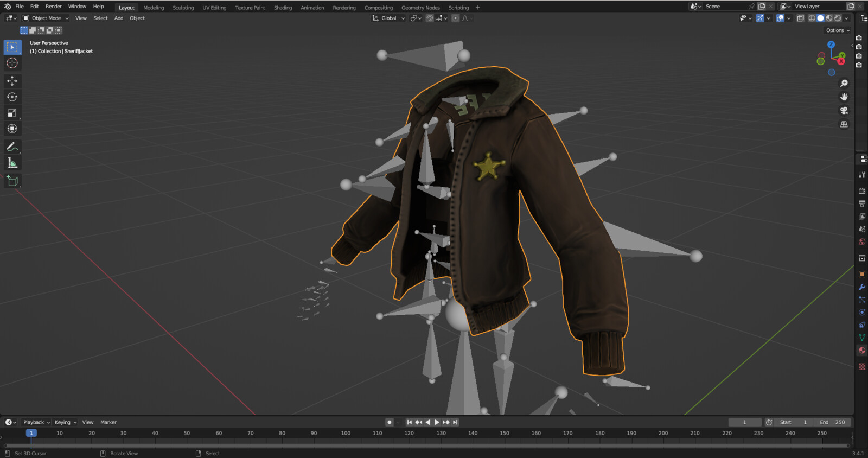Add a new workspace with plus button
868x458 pixels.
(478, 8)
